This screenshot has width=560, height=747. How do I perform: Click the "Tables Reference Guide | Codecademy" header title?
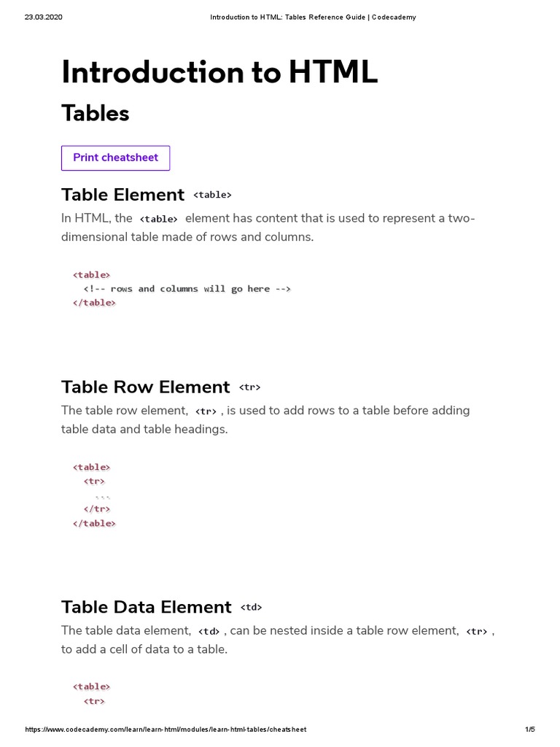313,18
